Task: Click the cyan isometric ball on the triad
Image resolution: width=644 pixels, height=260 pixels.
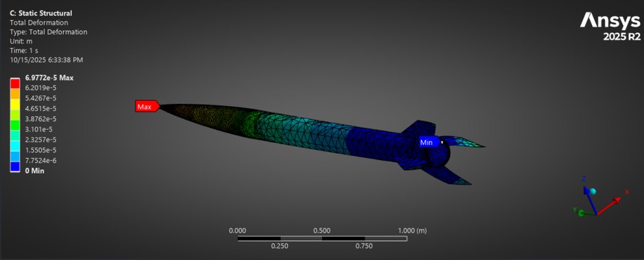Action: tap(593, 192)
